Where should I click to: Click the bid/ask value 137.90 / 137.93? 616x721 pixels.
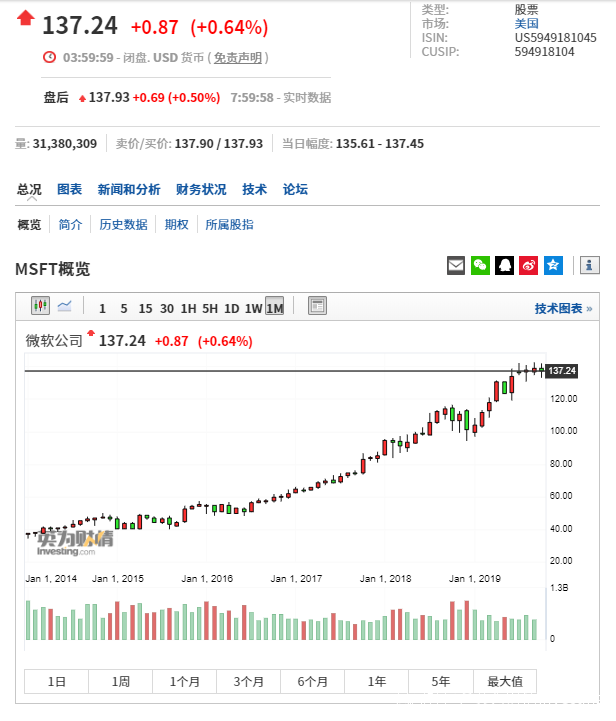pos(219,144)
